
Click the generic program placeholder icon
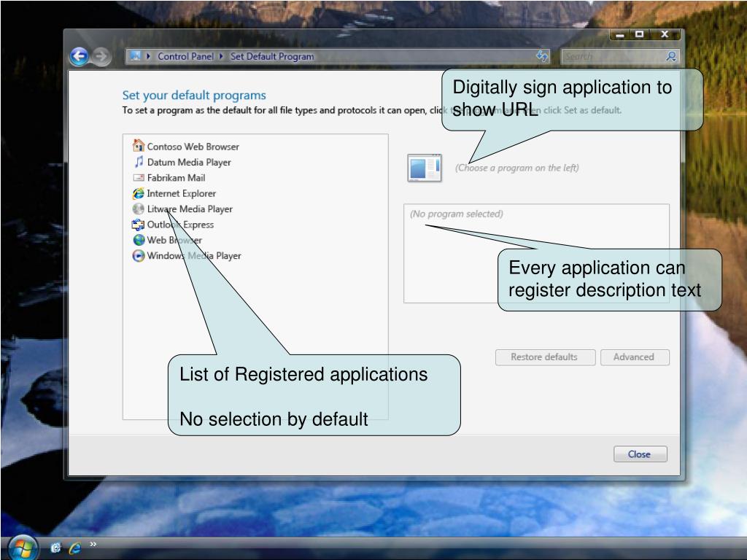tap(425, 168)
